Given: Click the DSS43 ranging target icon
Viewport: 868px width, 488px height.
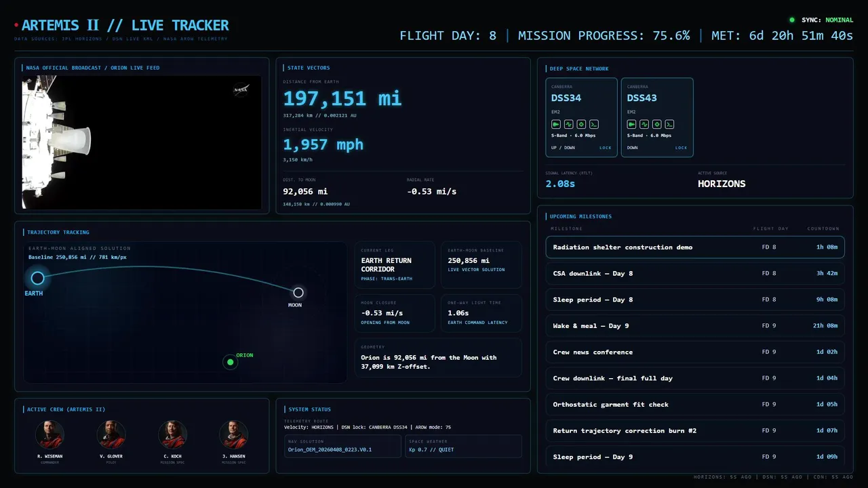Looking at the screenshot, I should coord(657,125).
